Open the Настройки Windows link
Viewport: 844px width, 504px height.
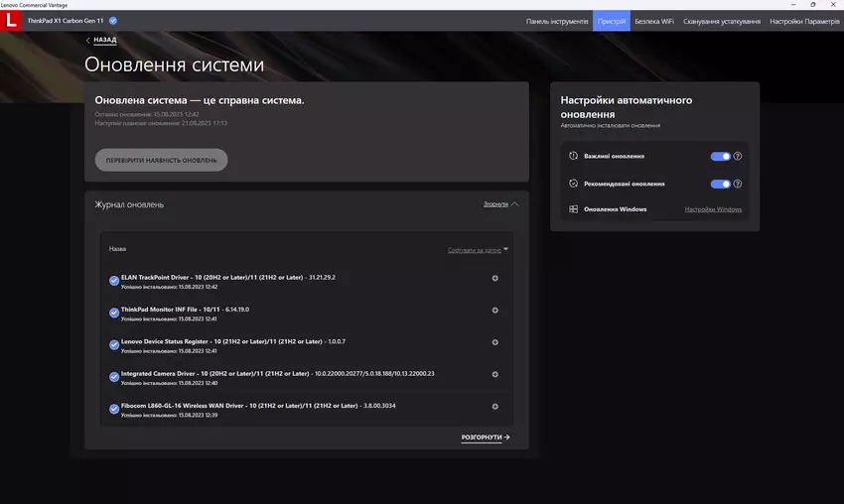coord(713,209)
